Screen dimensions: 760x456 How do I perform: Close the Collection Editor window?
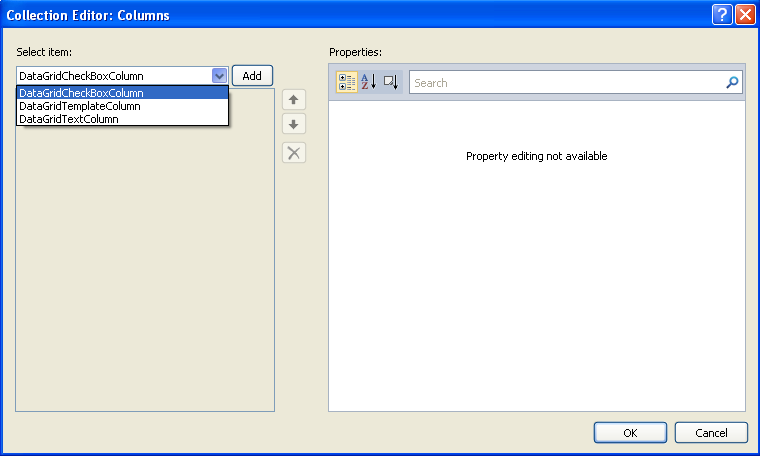coord(745,15)
